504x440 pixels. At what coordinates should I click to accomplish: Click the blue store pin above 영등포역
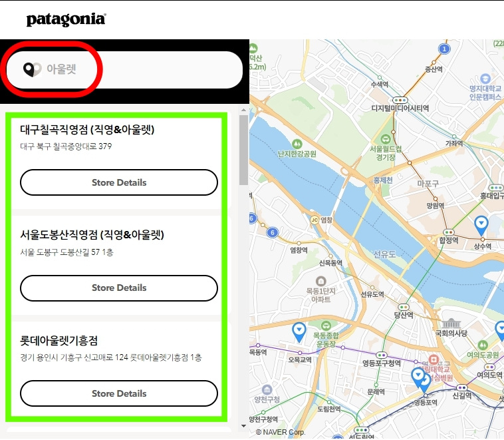[418, 377]
